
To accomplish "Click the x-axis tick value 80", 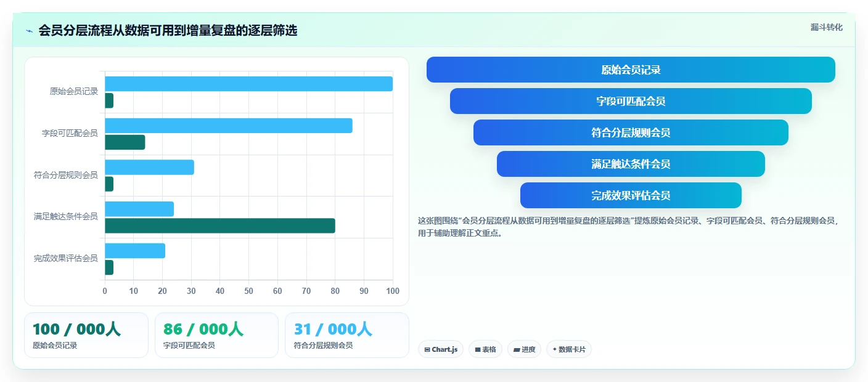I will click(x=335, y=291).
